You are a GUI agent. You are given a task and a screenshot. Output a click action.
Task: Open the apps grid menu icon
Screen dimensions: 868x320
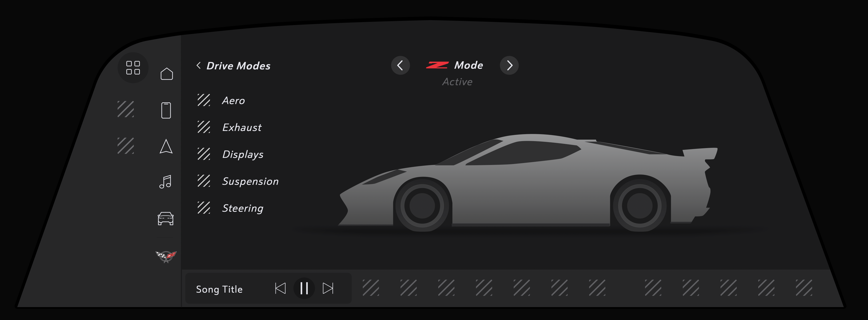pyautogui.click(x=133, y=68)
